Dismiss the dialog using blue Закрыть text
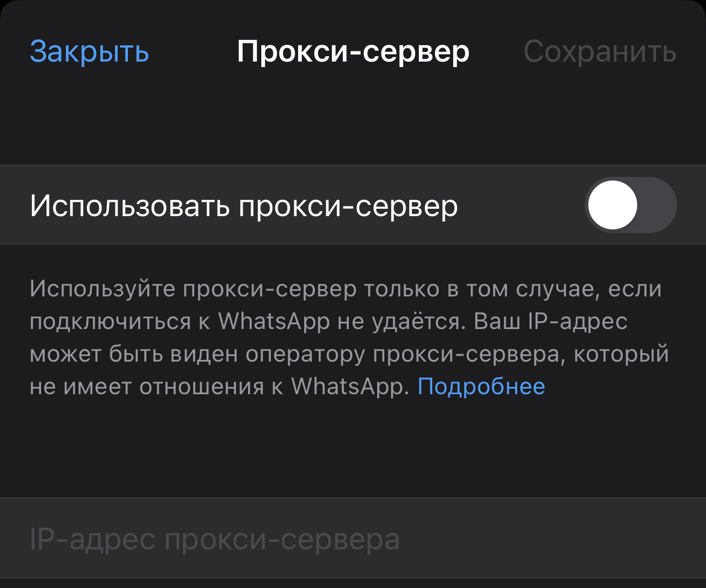 [89, 52]
